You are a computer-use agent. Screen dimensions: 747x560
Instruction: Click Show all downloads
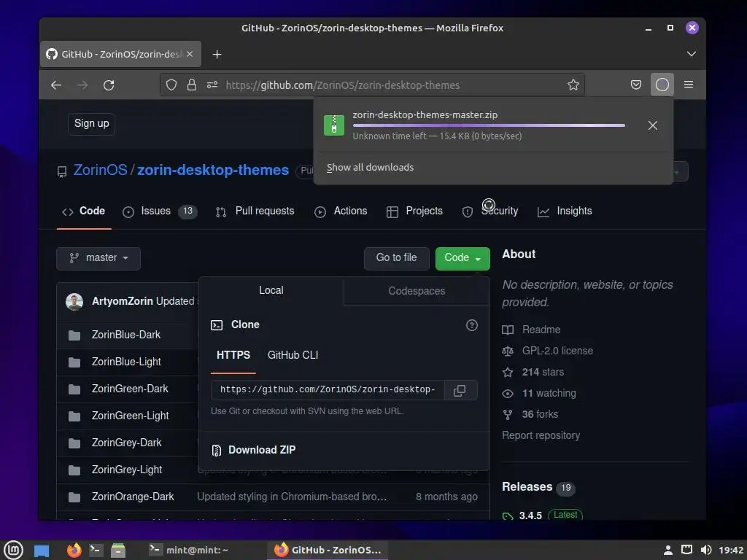pyautogui.click(x=370, y=168)
